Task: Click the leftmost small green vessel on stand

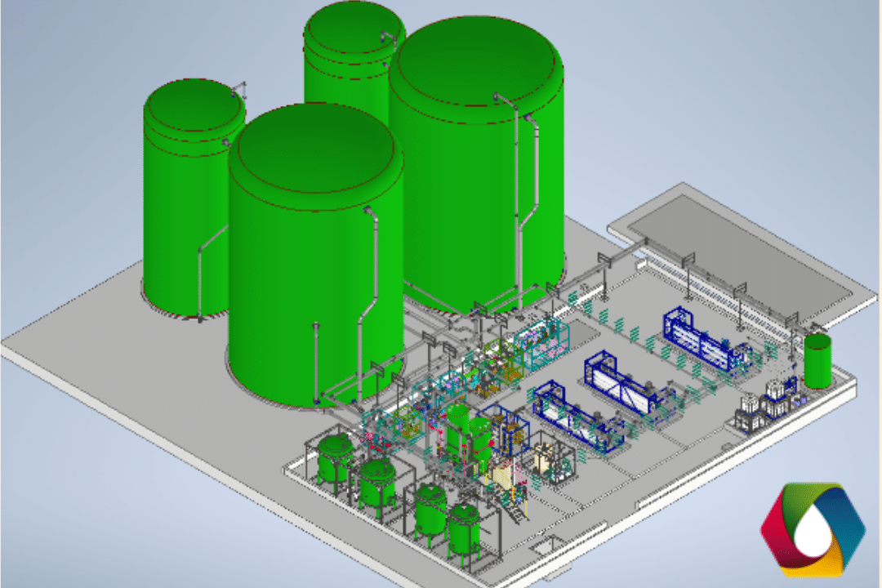Action: (335, 459)
